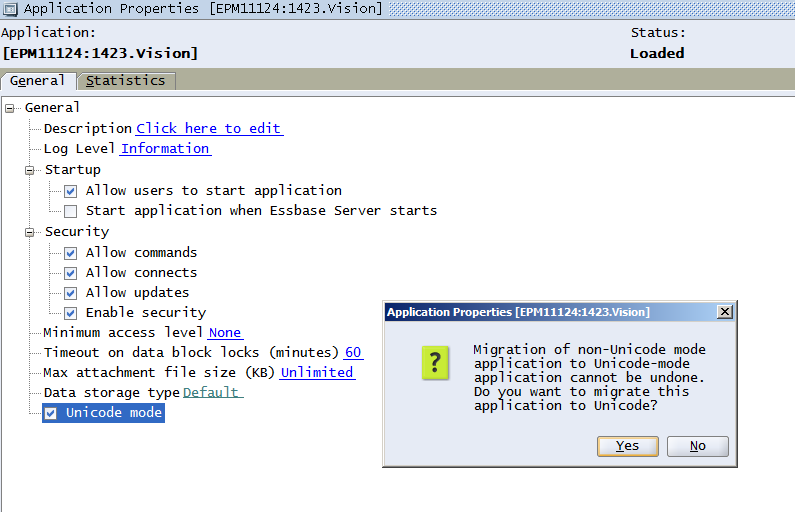Image resolution: width=795 pixels, height=512 pixels.
Task: Change Log Level Information link
Action: (166, 149)
